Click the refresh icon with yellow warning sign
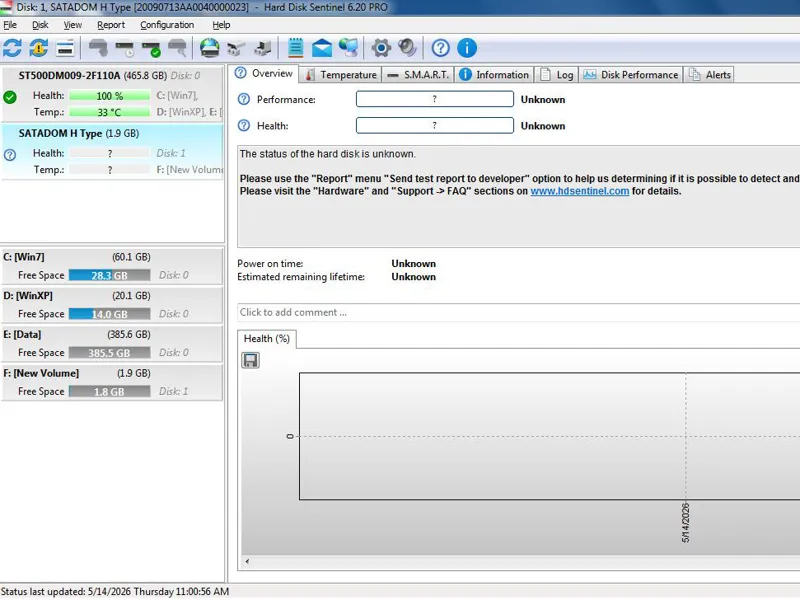The height and width of the screenshot is (600, 800). [39, 48]
